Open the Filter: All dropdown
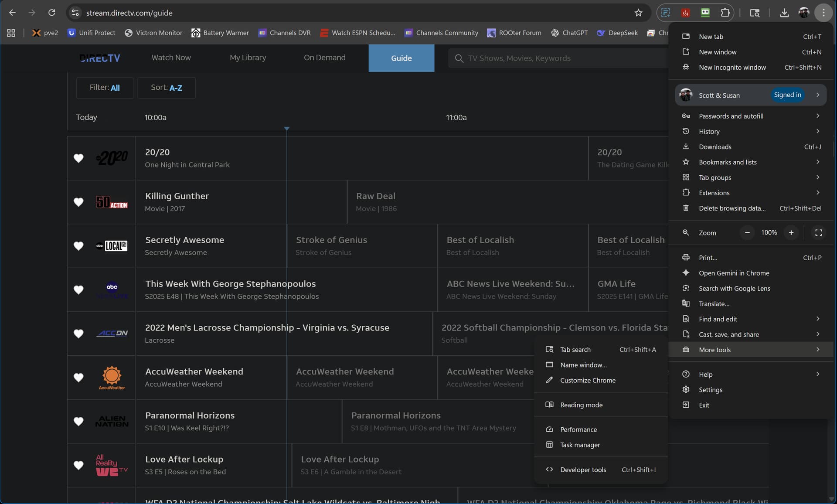 (105, 88)
